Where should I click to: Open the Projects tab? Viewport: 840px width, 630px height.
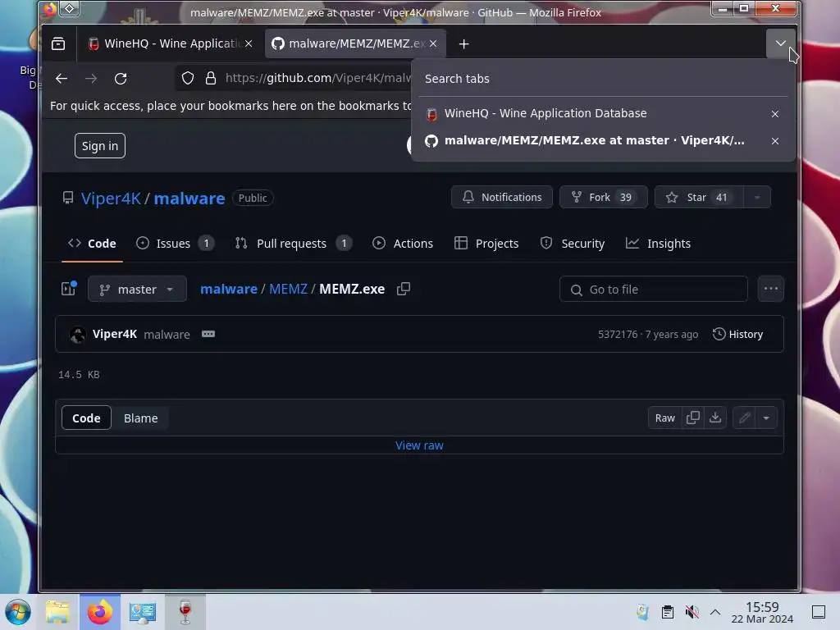486,244
